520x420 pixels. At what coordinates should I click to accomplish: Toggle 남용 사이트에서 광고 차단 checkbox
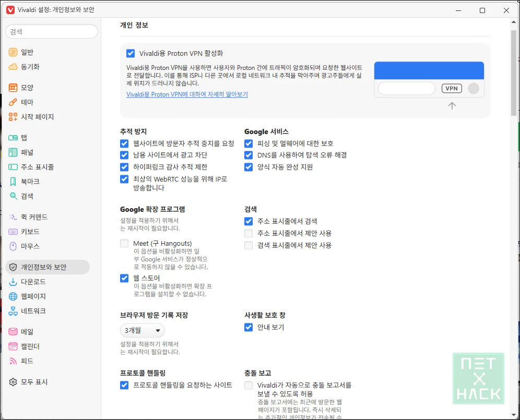pyautogui.click(x=124, y=155)
